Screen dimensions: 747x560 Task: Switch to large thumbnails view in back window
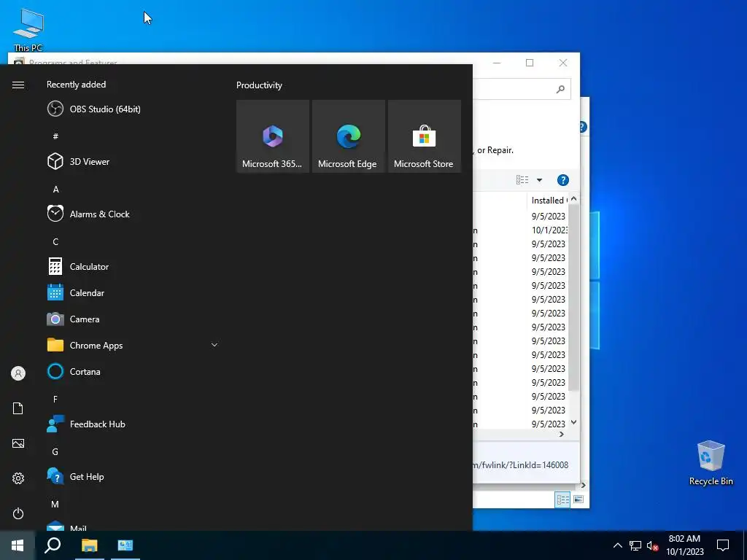point(578,499)
